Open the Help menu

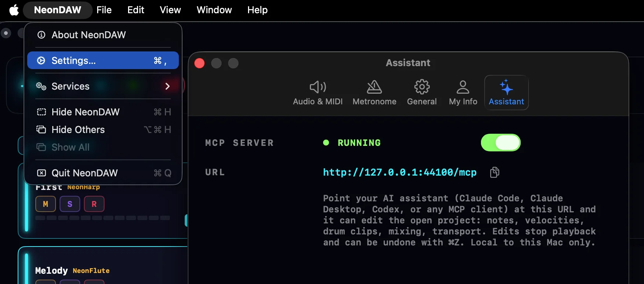[257, 10]
